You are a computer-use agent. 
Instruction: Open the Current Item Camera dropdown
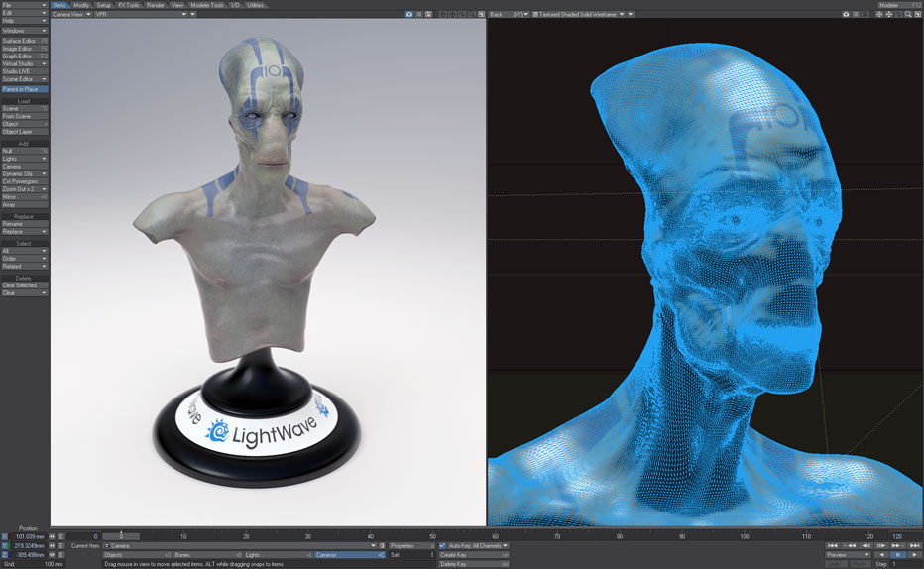coord(240,546)
